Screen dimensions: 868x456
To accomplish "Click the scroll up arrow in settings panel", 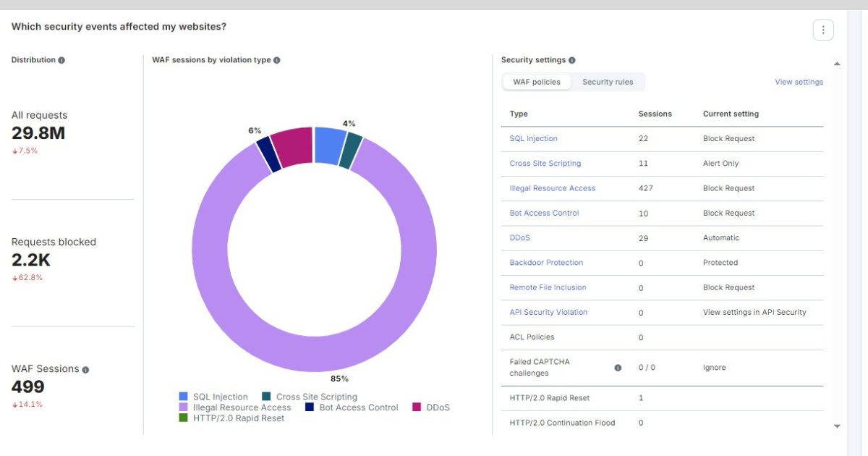I will point(837,64).
